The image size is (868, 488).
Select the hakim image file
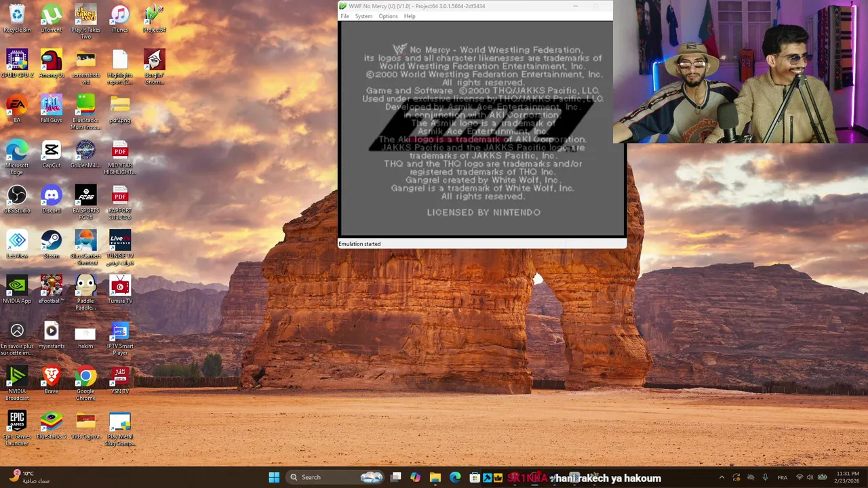click(85, 335)
